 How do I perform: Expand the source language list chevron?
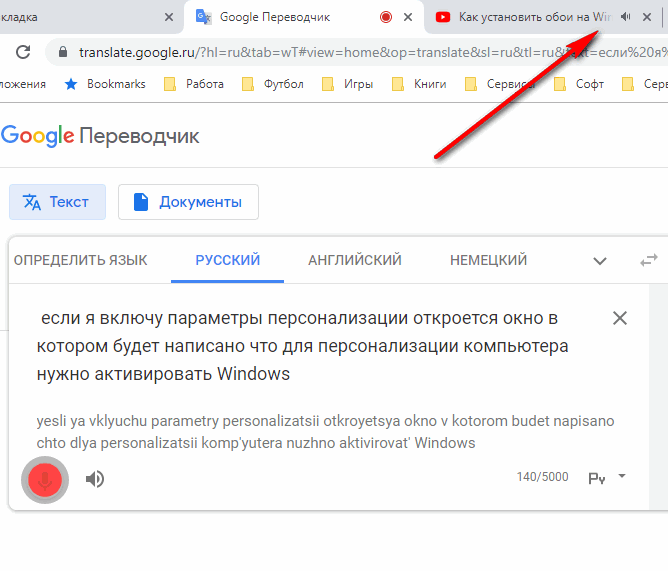600,261
